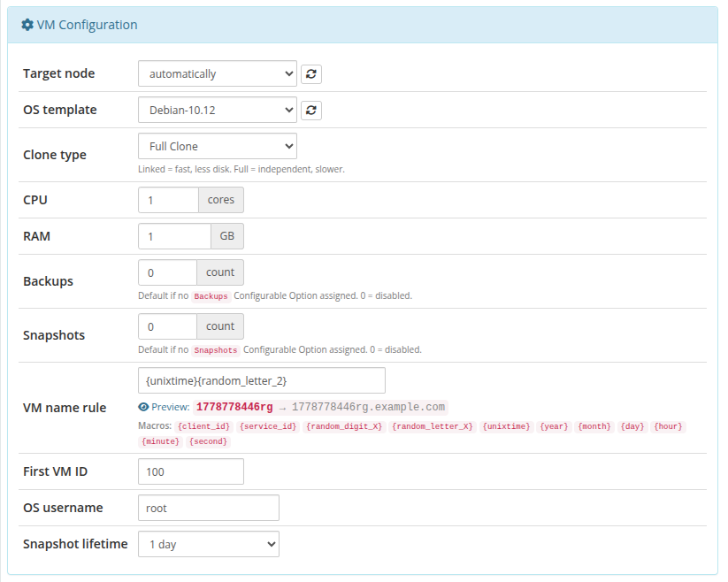This screenshot has height=582, width=728.
Task: Click the OS username label
Action: tap(63, 508)
